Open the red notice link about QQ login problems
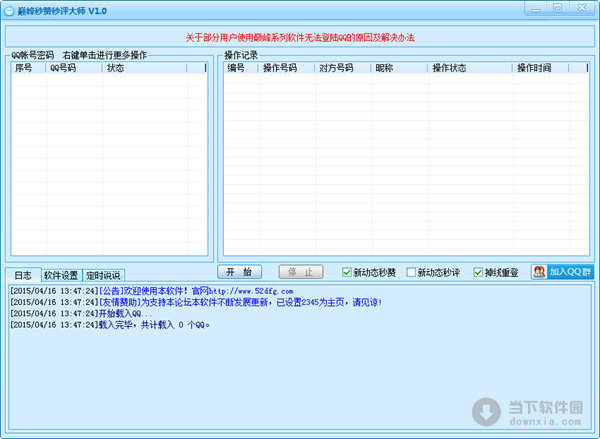Image resolution: width=600 pixels, height=439 pixels. 300,38
